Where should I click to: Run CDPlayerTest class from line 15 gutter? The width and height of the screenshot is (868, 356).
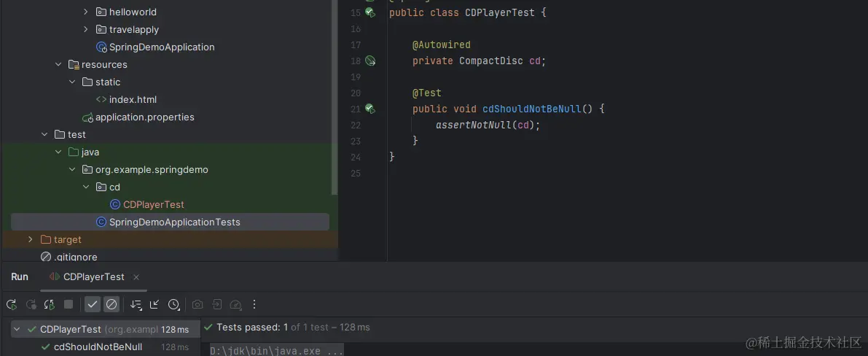370,12
